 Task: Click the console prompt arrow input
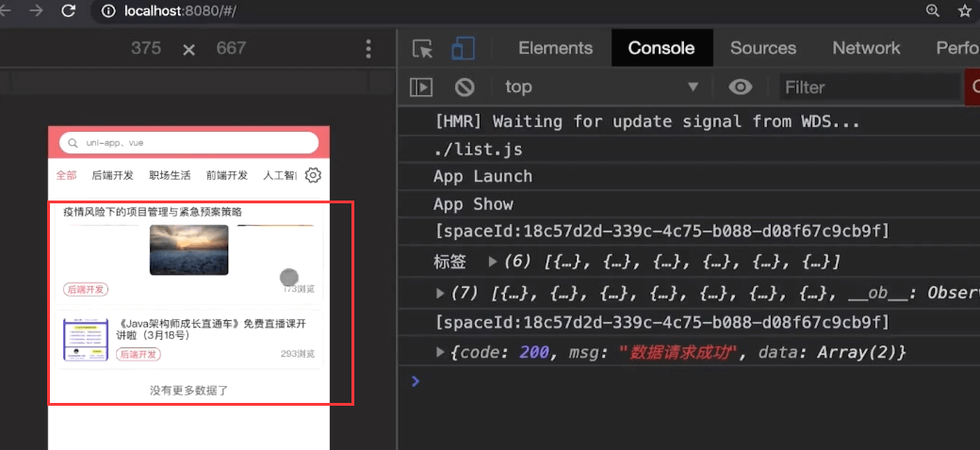[416, 380]
